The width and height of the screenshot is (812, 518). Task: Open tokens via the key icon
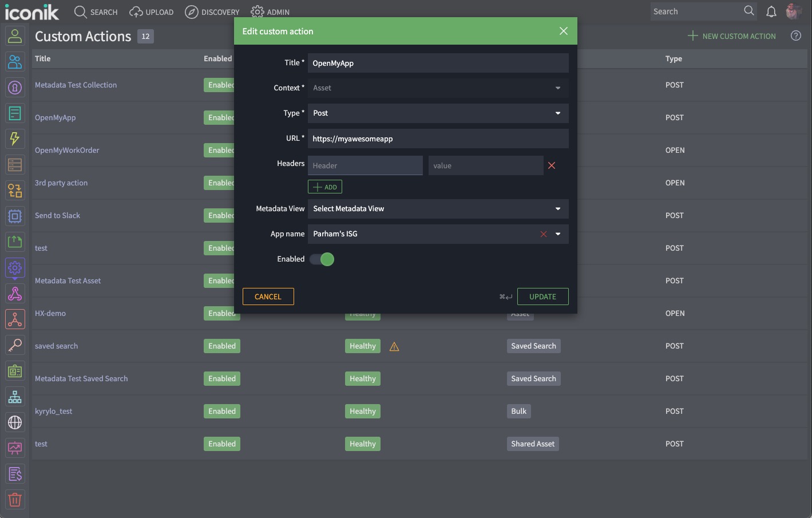(x=15, y=345)
